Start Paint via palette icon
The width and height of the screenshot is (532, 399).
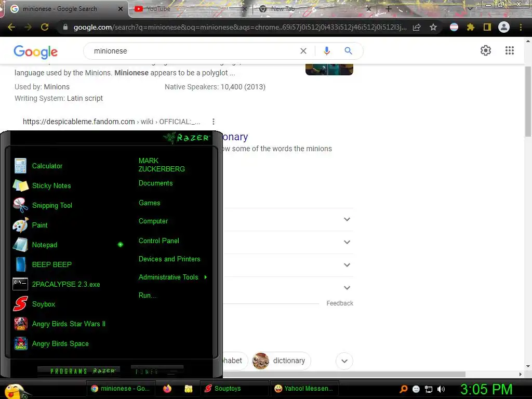click(x=20, y=225)
